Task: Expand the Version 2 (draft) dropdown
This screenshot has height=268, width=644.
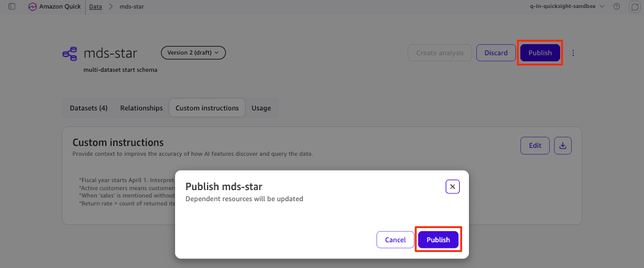Action: coord(193,53)
